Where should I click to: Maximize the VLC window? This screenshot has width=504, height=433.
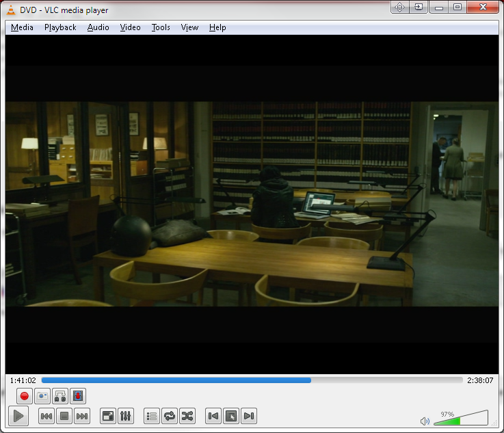[457, 7]
